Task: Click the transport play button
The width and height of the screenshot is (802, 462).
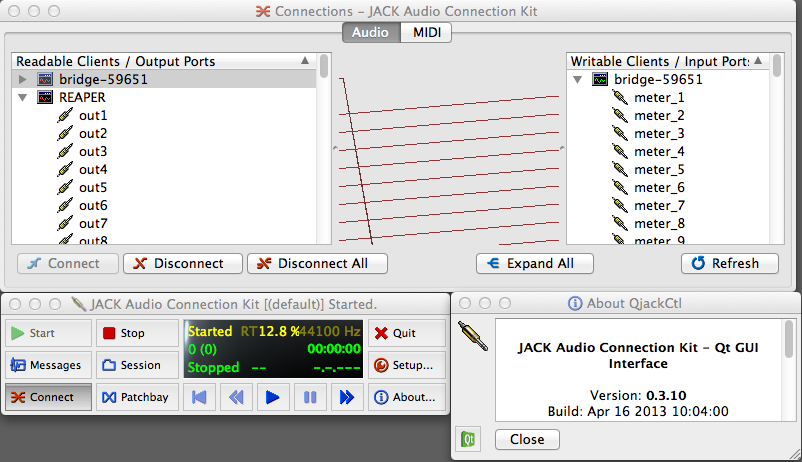Action: [273, 397]
